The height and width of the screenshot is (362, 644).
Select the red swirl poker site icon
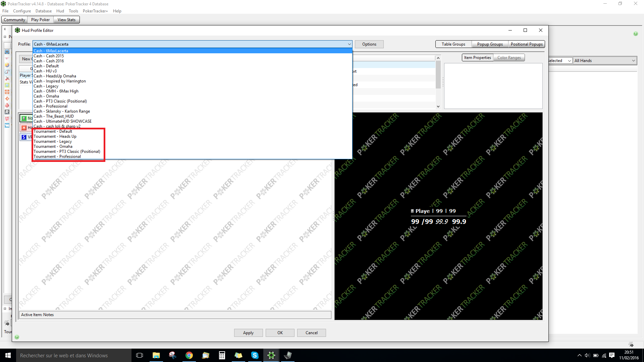(x=7, y=72)
